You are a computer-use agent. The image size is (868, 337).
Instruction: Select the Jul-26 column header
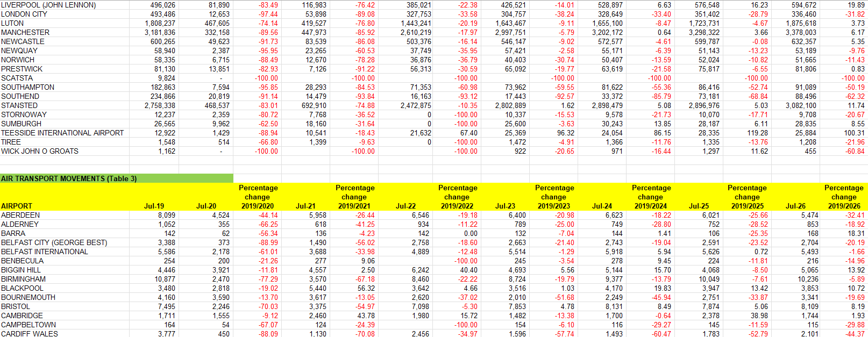click(795, 206)
